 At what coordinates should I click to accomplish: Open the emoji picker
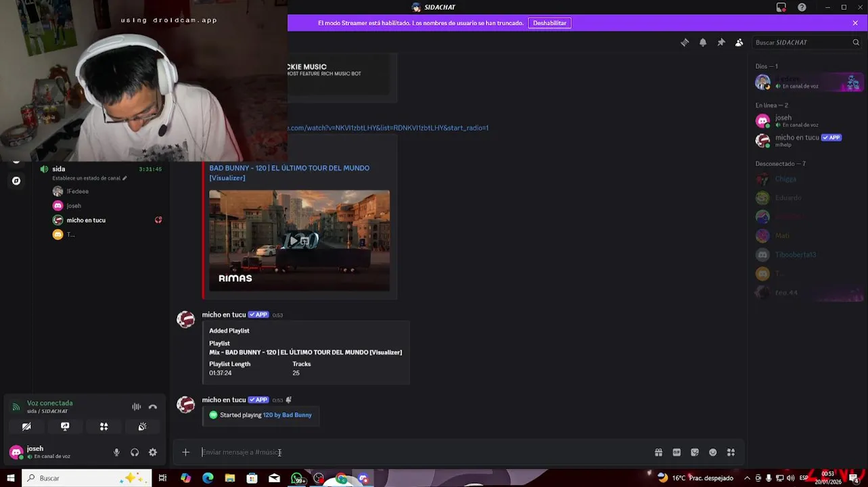click(x=712, y=453)
